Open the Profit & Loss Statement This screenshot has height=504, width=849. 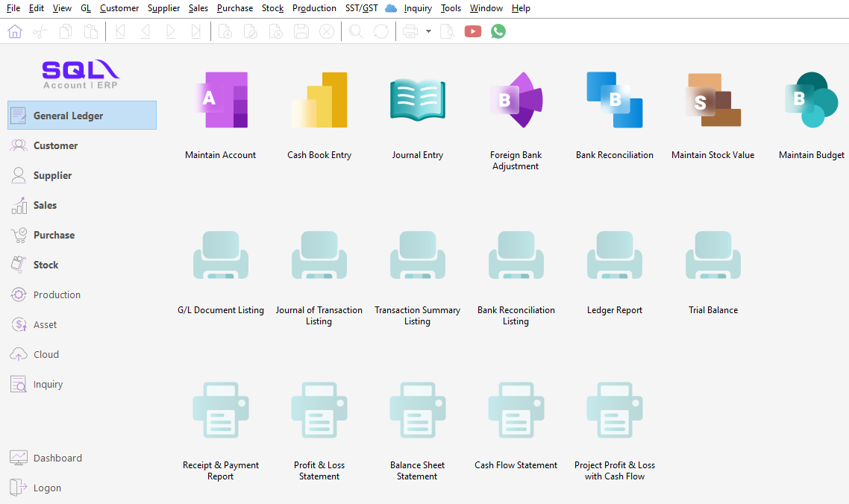tap(319, 409)
